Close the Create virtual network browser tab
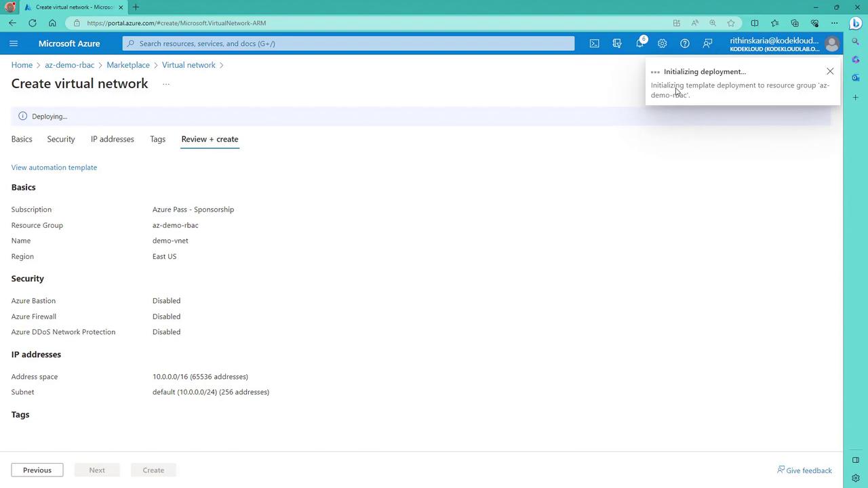Image resolution: width=868 pixels, height=488 pixels. (x=121, y=7)
